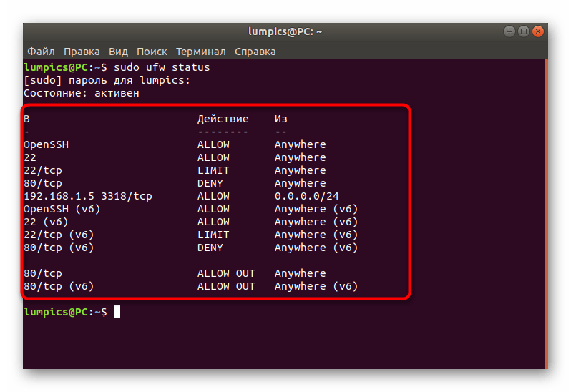The width and height of the screenshot is (571, 392).
Task: Open the Вид menu
Action: point(118,52)
